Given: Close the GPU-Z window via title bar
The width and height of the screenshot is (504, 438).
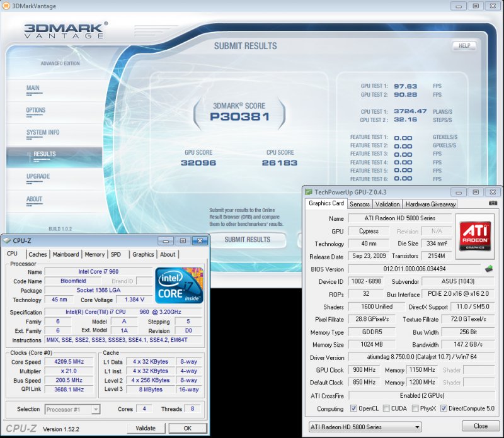Looking at the screenshot, I should [x=493, y=193].
